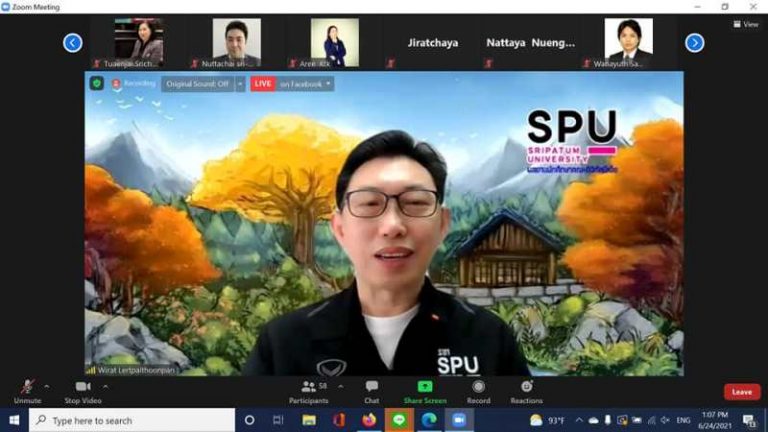Start recording with the Record button
The height and width of the screenshot is (432, 768).
(479, 392)
